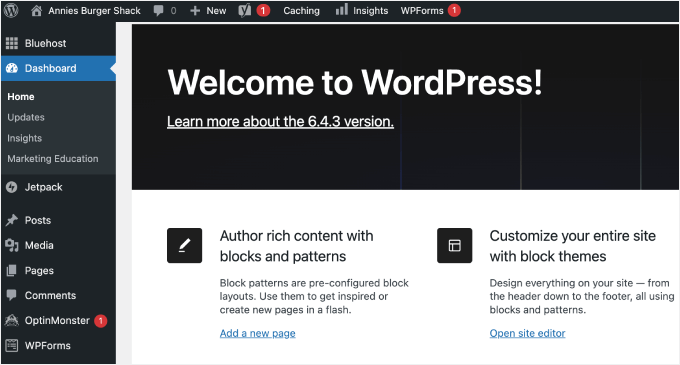Image resolution: width=680 pixels, height=365 pixels.
Task: Open the Media menu item
Action: (39, 245)
